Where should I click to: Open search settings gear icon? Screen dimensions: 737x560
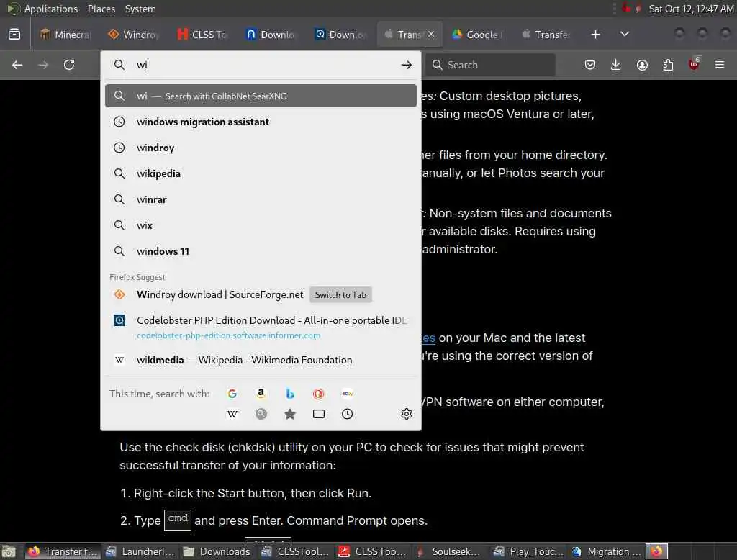click(x=407, y=414)
